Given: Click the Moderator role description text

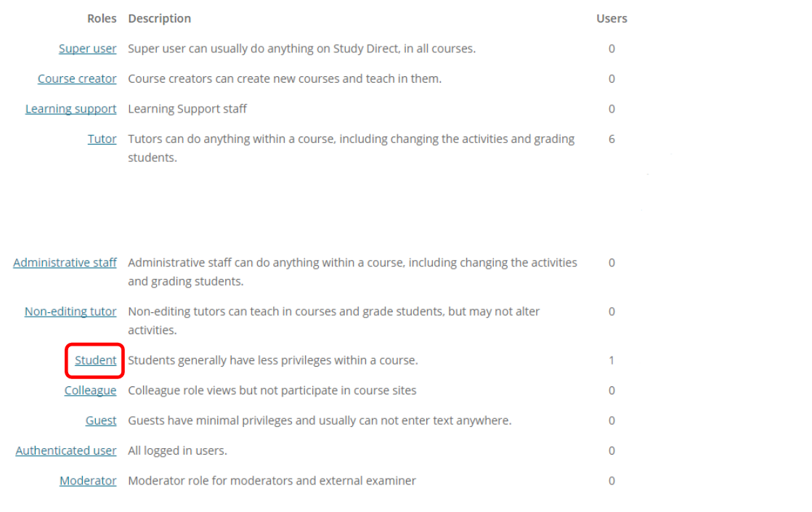Looking at the screenshot, I should click(x=272, y=481).
